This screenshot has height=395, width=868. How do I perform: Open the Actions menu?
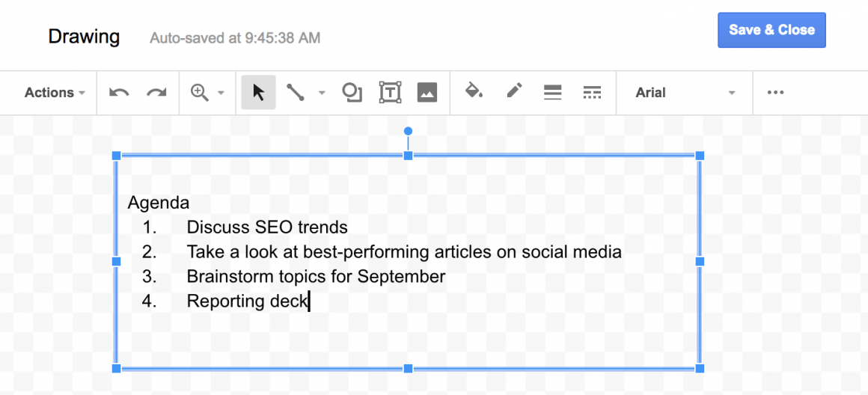55,92
